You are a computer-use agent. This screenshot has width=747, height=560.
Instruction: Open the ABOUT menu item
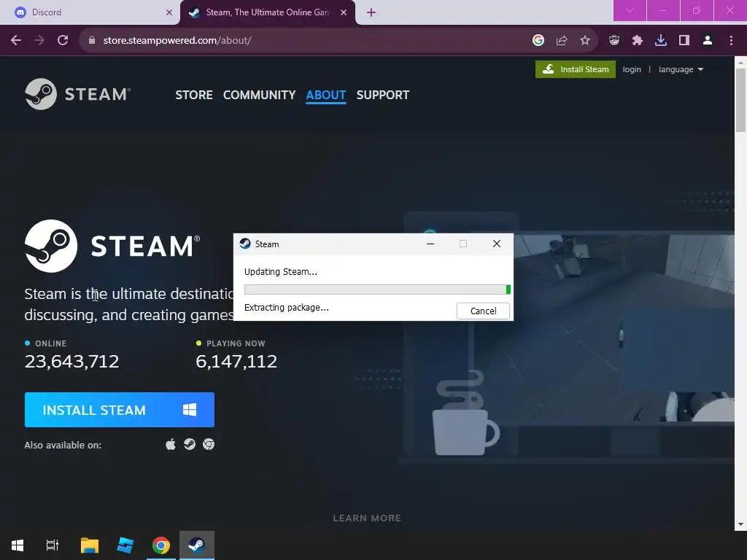tap(326, 96)
